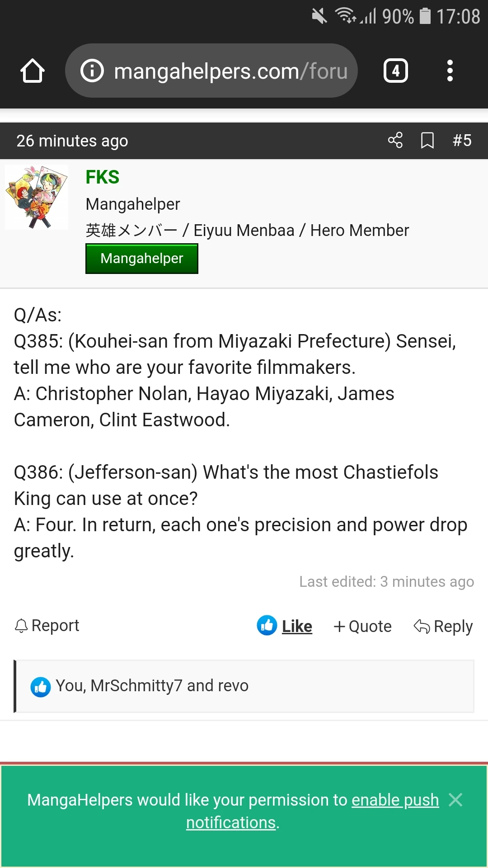Tap the blue thumbs-up icon beside Like

[x=267, y=626]
